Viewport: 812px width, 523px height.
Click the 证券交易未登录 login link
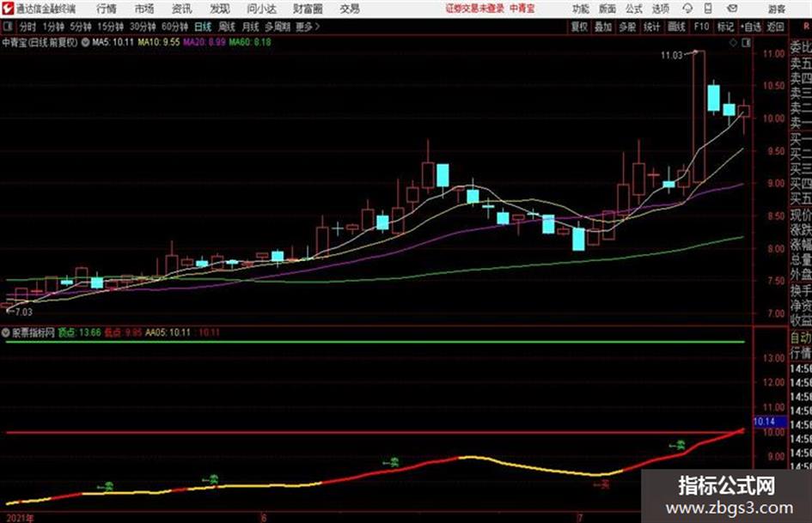(x=475, y=9)
